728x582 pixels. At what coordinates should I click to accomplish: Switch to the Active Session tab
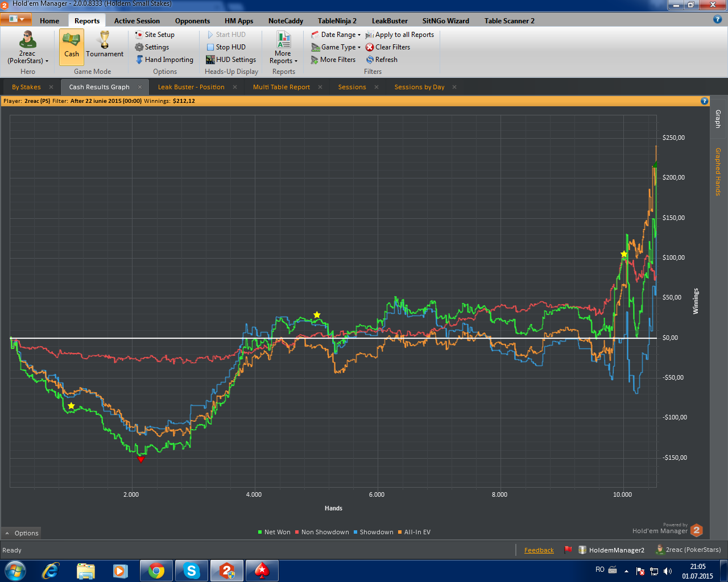(137, 21)
